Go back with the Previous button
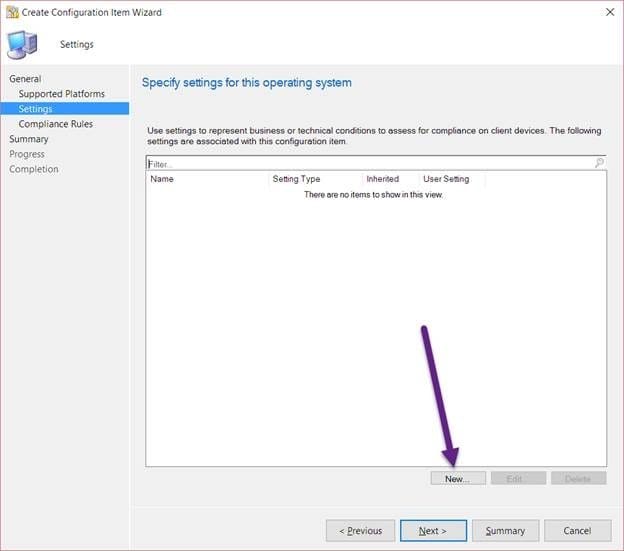Viewport: 624px width, 551px height. [361, 531]
